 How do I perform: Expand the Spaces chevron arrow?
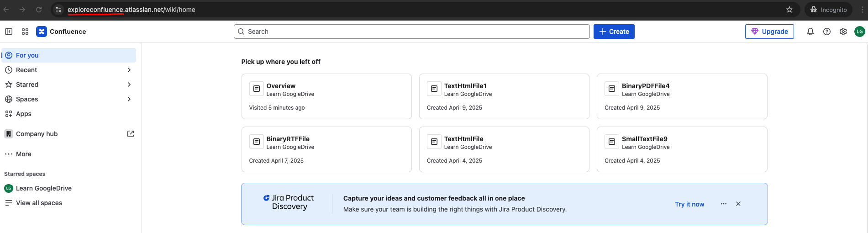coord(129,99)
